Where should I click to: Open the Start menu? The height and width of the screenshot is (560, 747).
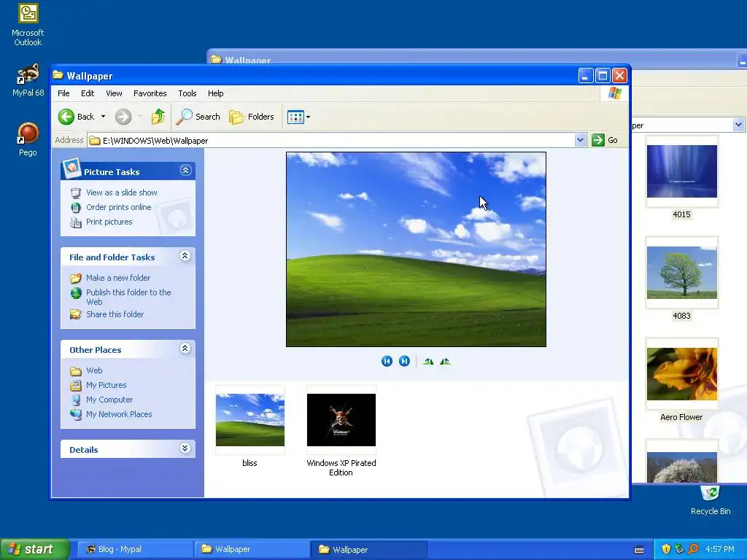point(34,549)
